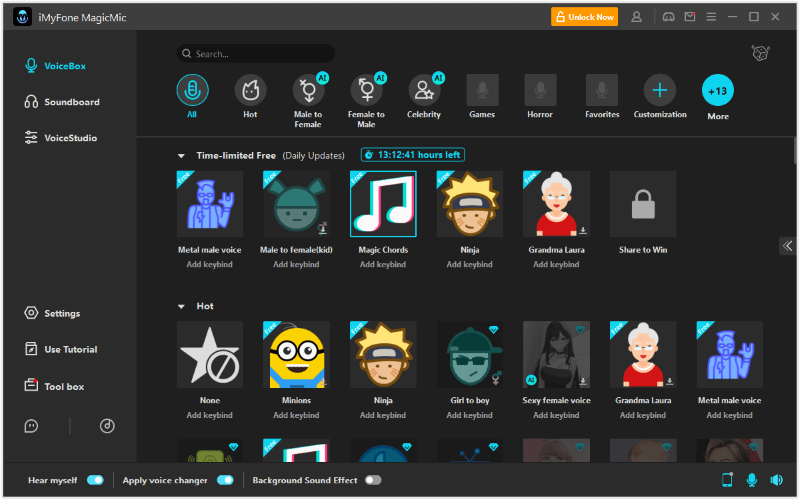Viewport: 800px width, 500px height.
Task: Select Ninja voice in Time-limited Free
Action: 470,204
